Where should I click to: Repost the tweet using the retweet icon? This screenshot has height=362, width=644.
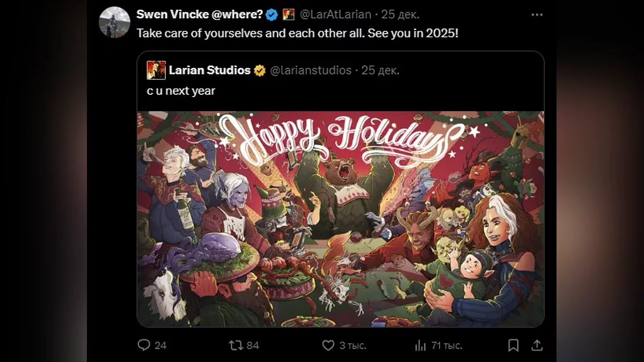236,345
